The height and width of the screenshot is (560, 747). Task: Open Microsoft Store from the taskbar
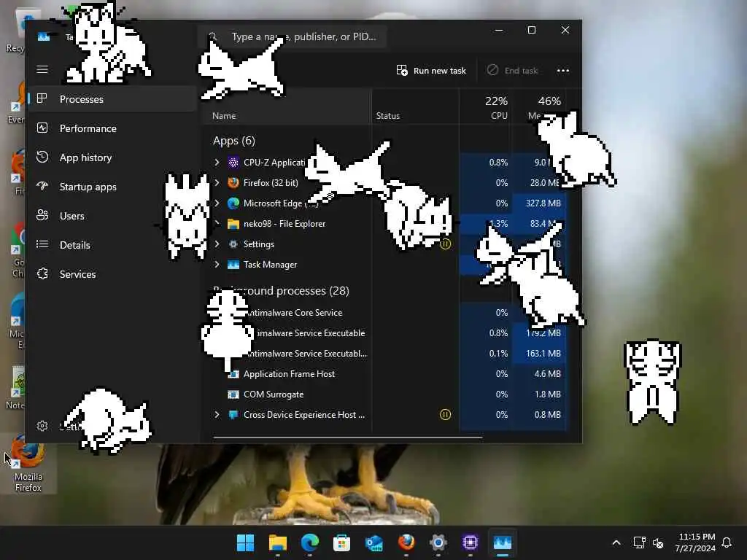pyautogui.click(x=341, y=542)
